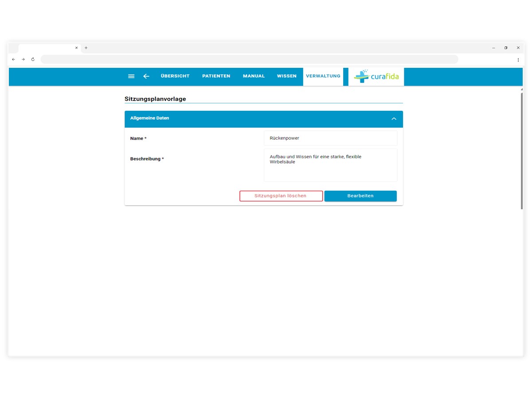
Task: Switch to the MANUAL tab
Action: [x=254, y=76]
